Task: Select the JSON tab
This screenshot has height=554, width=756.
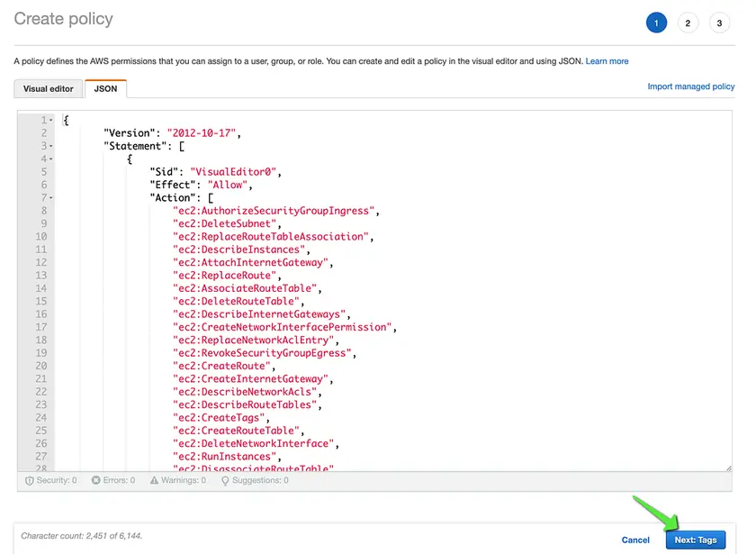Action: [x=105, y=89]
